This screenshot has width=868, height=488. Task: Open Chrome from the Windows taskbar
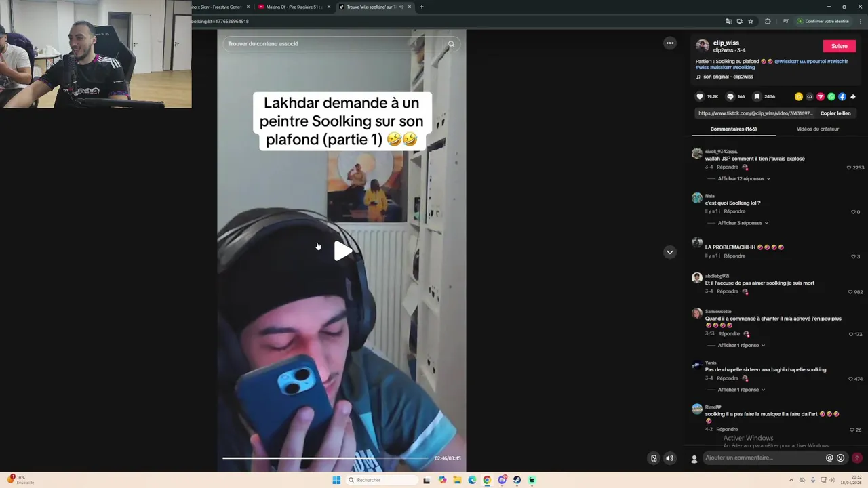(487, 480)
